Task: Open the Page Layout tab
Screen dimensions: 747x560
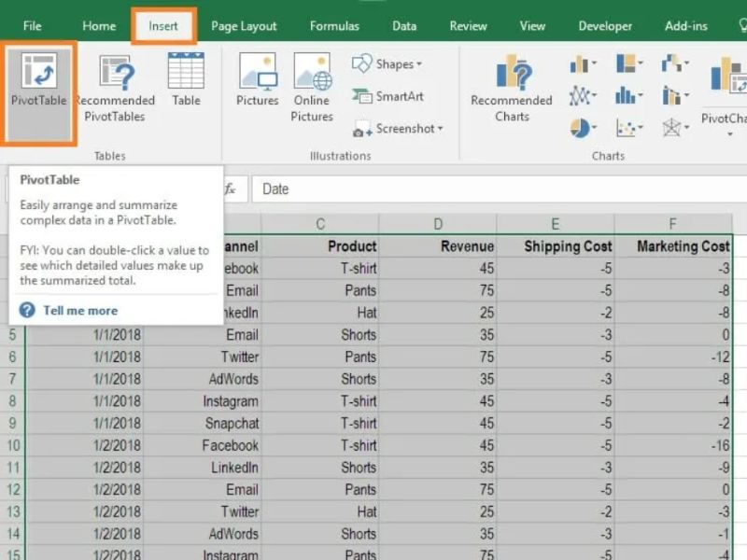Action: coord(244,26)
